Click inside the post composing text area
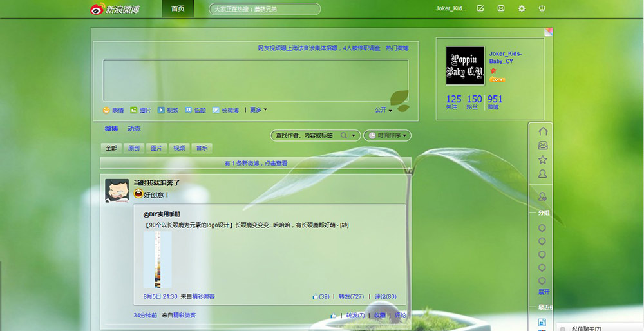 pyautogui.click(x=256, y=80)
